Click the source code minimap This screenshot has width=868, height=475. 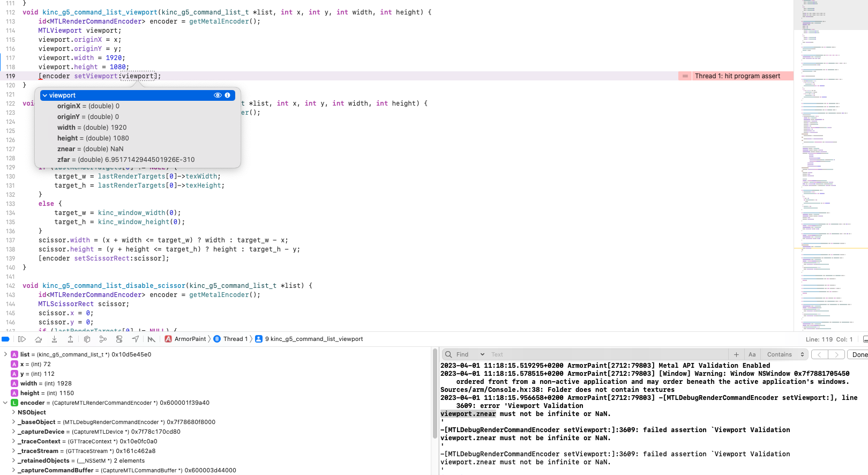pos(830,165)
